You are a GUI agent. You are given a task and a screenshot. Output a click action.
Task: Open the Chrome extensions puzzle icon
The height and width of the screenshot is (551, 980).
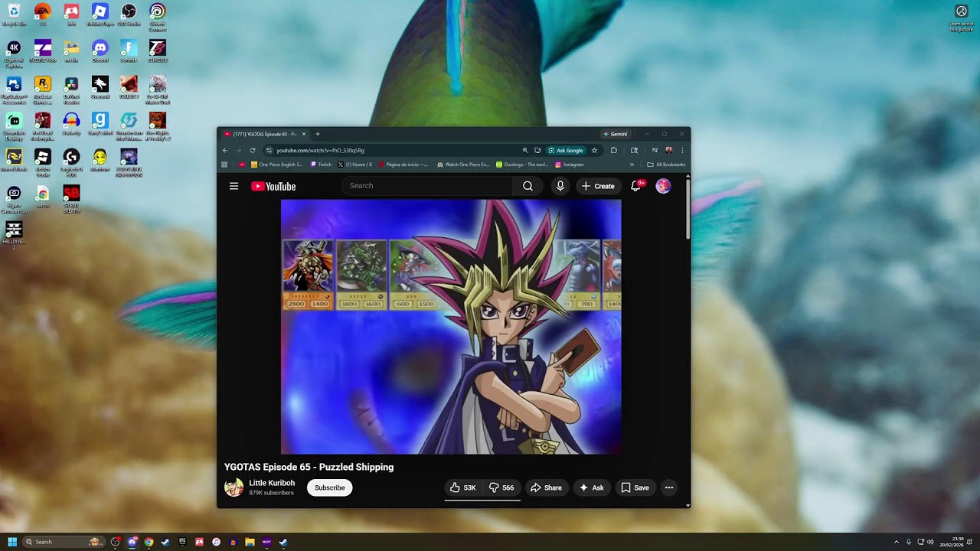[614, 150]
